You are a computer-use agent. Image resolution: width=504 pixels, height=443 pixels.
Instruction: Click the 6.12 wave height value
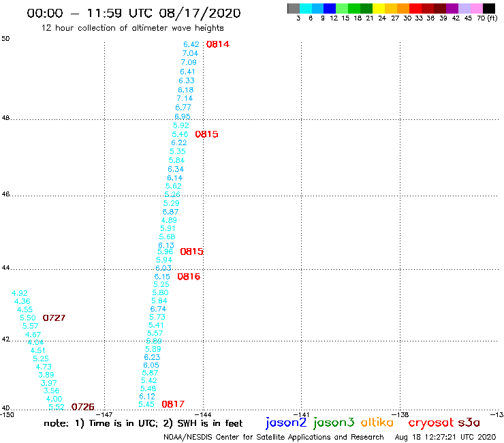147,397
